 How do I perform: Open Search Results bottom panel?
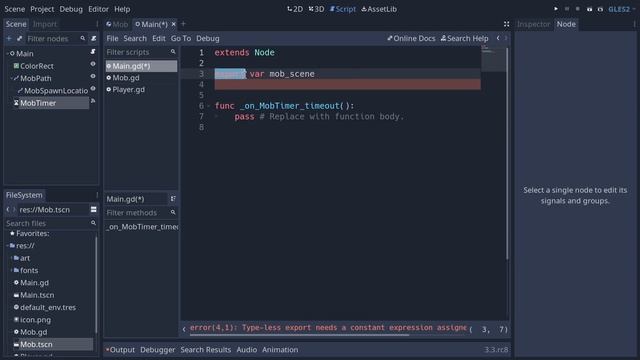tap(206, 350)
